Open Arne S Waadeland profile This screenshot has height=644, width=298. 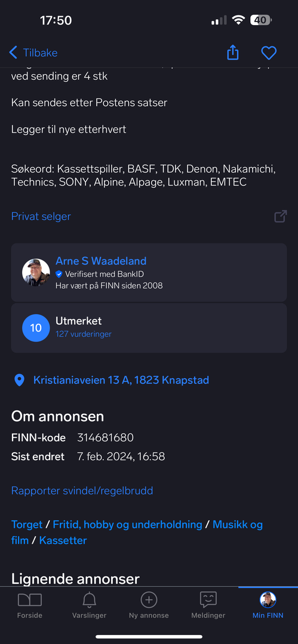(101, 261)
